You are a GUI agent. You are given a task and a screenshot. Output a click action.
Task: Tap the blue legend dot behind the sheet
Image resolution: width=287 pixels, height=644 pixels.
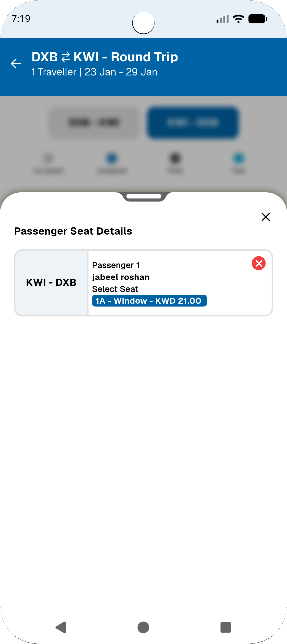pyautogui.click(x=112, y=158)
